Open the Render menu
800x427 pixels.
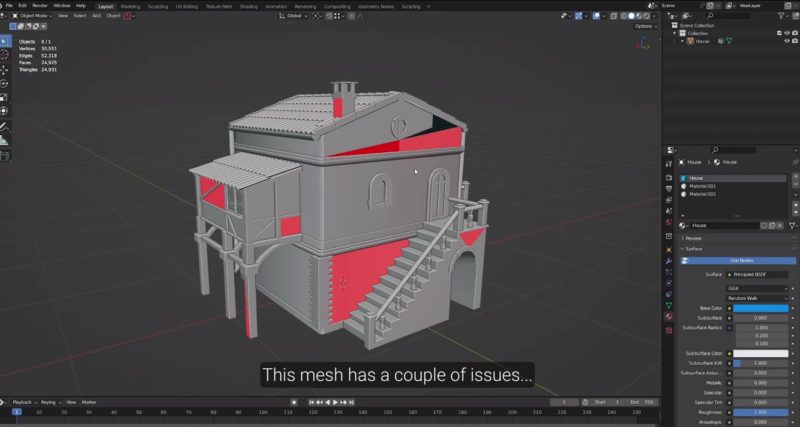[40, 6]
